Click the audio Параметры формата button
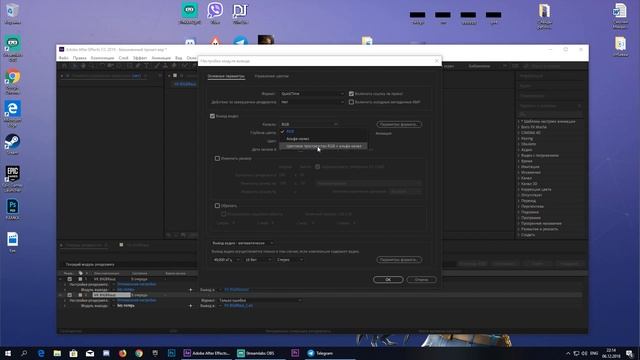The width and height of the screenshot is (640, 360). pyautogui.click(x=399, y=260)
